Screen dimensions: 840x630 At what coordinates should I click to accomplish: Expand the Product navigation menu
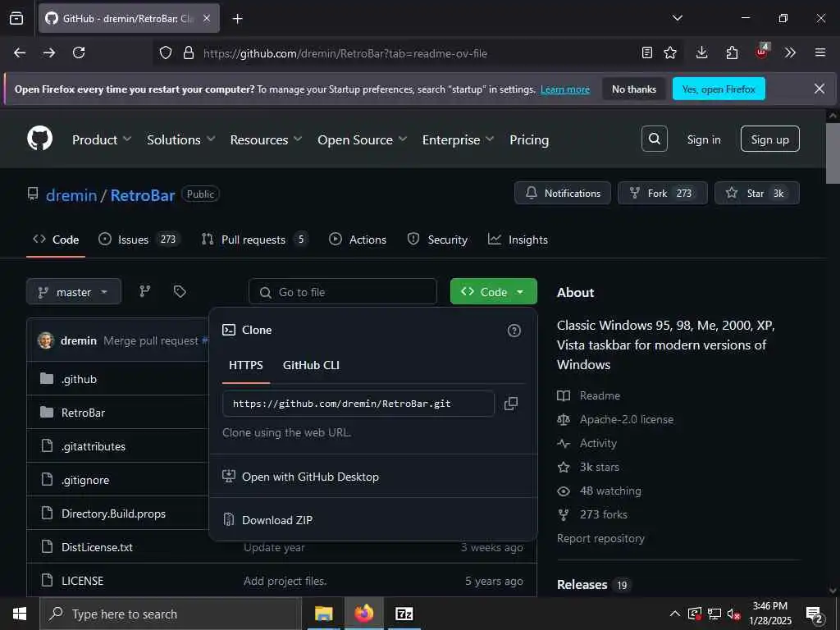pyautogui.click(x=102, y=139)
